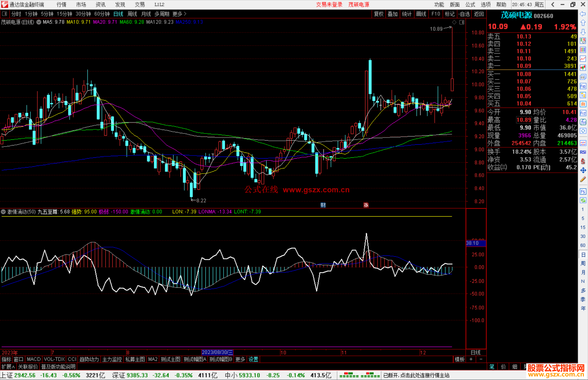This screenshot has height=380, width=588.
Task: Click the plus zoom button beside 模板
Action: [471, 359]
